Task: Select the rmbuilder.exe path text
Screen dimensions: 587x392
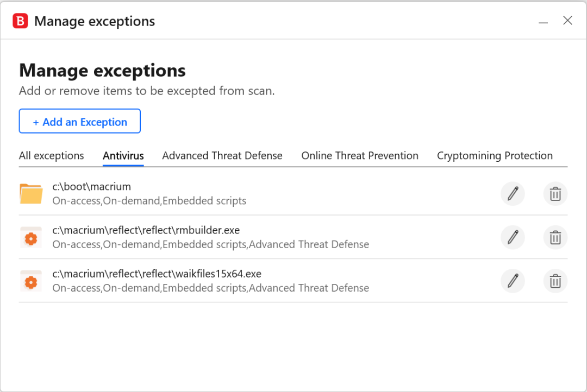Action: click(x=146, y=230)
